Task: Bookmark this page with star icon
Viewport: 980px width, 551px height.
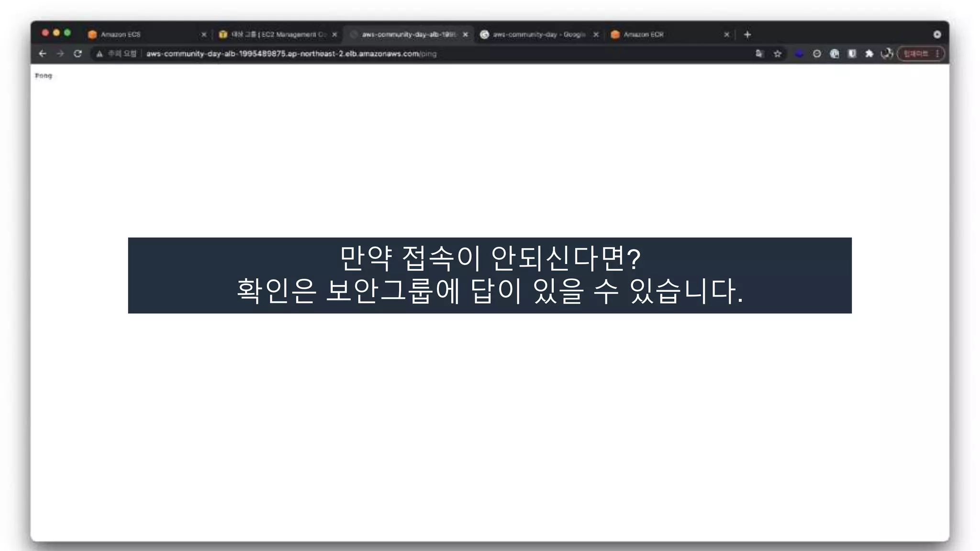Action: click(x=778, y=54)
